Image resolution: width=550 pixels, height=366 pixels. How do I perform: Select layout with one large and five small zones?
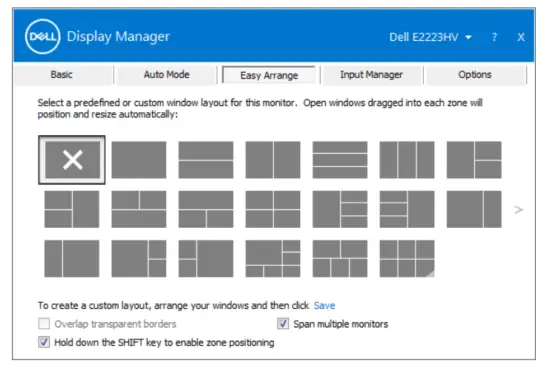coord(273,259)
